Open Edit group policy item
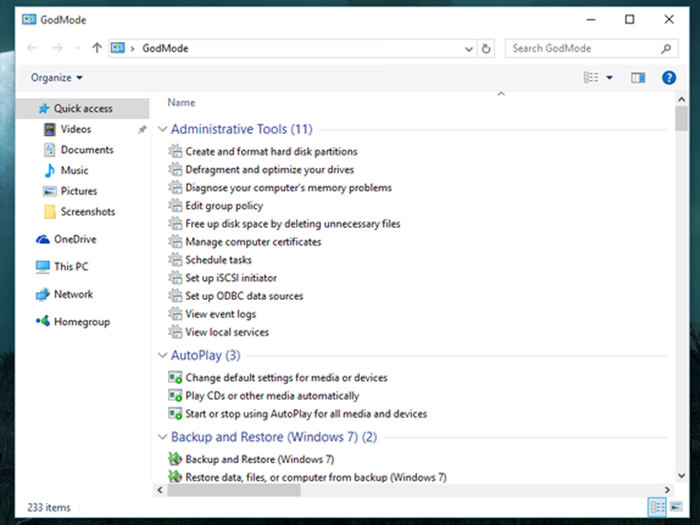Image resolution: width=700 pixels, height=525 pixels. [x=224, y=206]
